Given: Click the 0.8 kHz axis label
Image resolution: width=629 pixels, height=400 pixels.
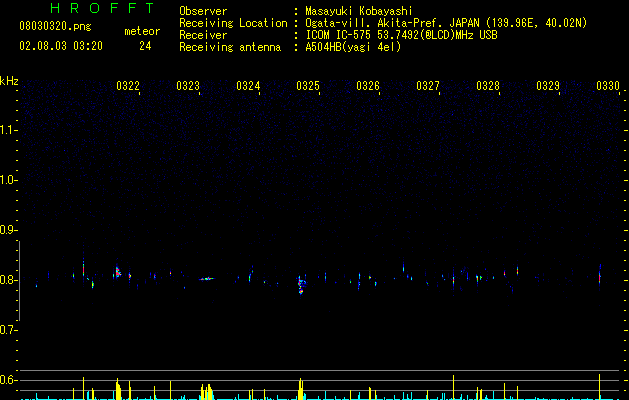Looking at the screenshot, I should (8, 280).
